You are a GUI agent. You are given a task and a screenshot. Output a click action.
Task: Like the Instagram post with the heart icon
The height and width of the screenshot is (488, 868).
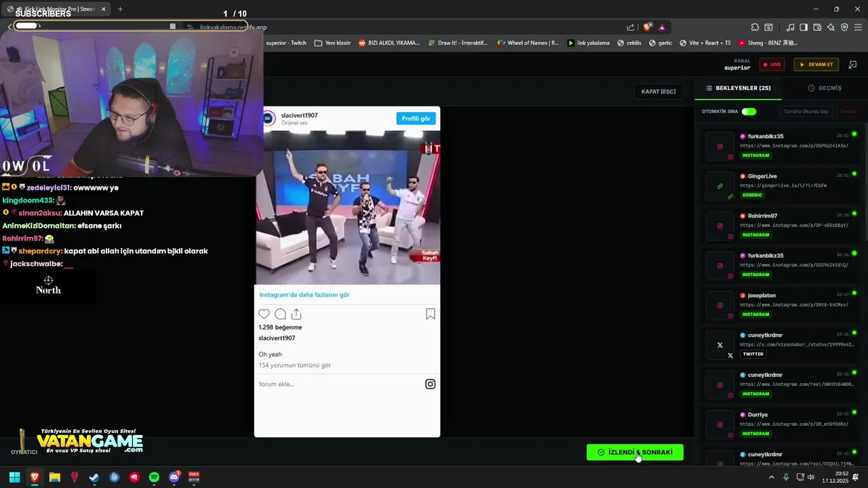[x=264, y=314]
